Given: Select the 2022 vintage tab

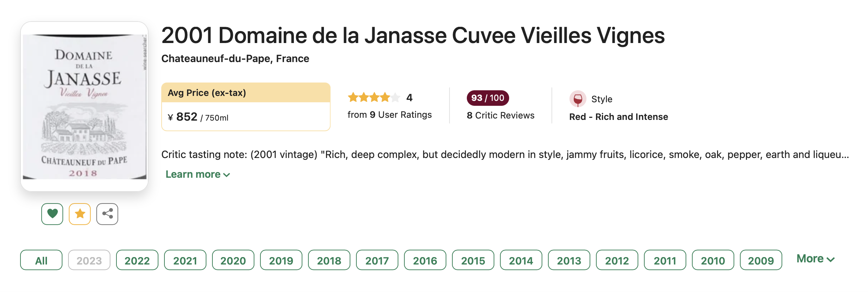Looking at the screenshot, I should pos(137,260).
